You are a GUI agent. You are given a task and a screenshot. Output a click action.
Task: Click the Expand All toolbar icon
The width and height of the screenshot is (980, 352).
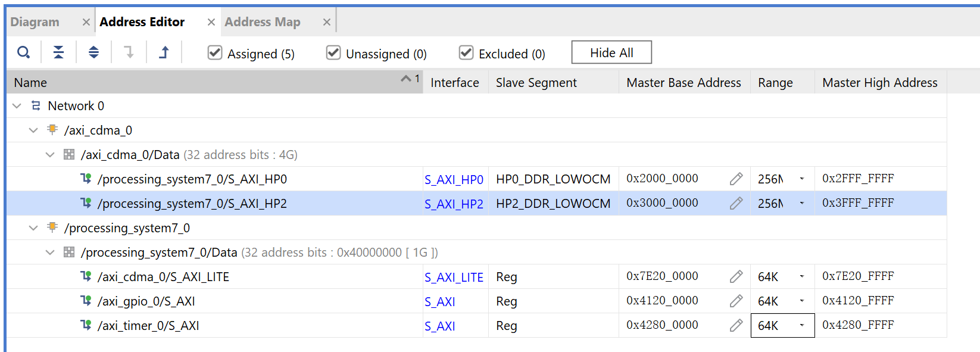tap(93, 52)
